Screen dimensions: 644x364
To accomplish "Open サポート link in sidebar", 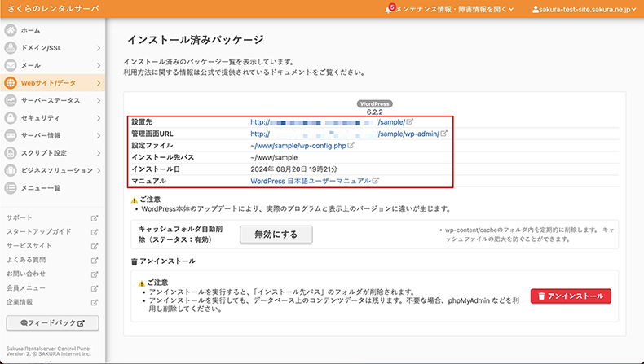I will pyautogui.click(x=20, y=218).
